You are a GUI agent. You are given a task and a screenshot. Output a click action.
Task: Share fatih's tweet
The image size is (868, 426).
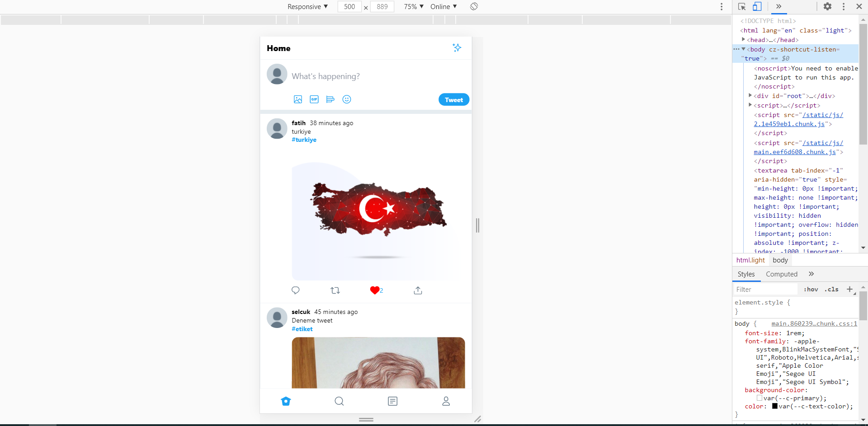[418, 290]
